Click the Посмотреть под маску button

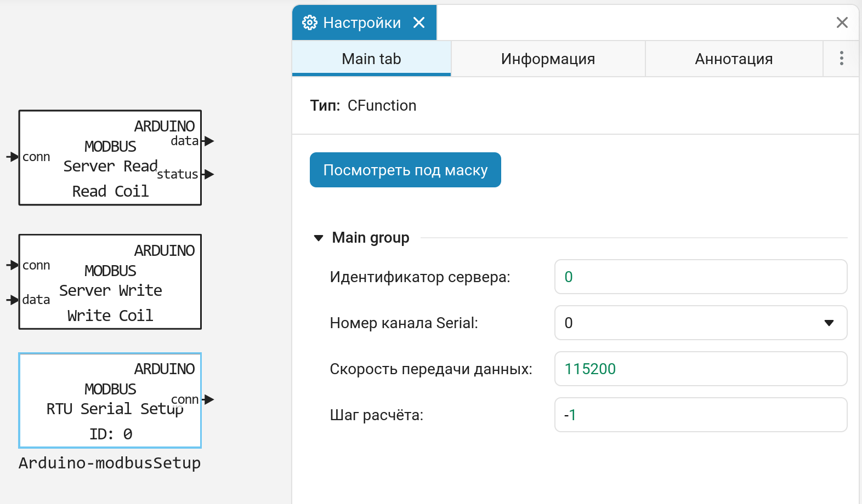(x=405, y=170)
